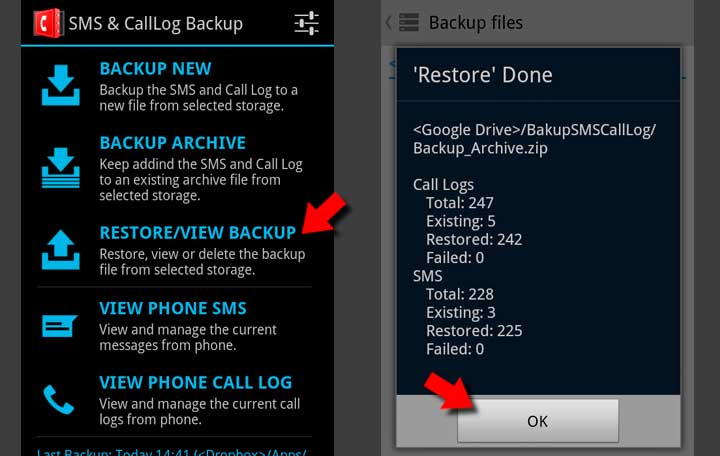Screen dimensions: 720x456
Task: Tap the Backup New download icon
Action: [61, 85]
